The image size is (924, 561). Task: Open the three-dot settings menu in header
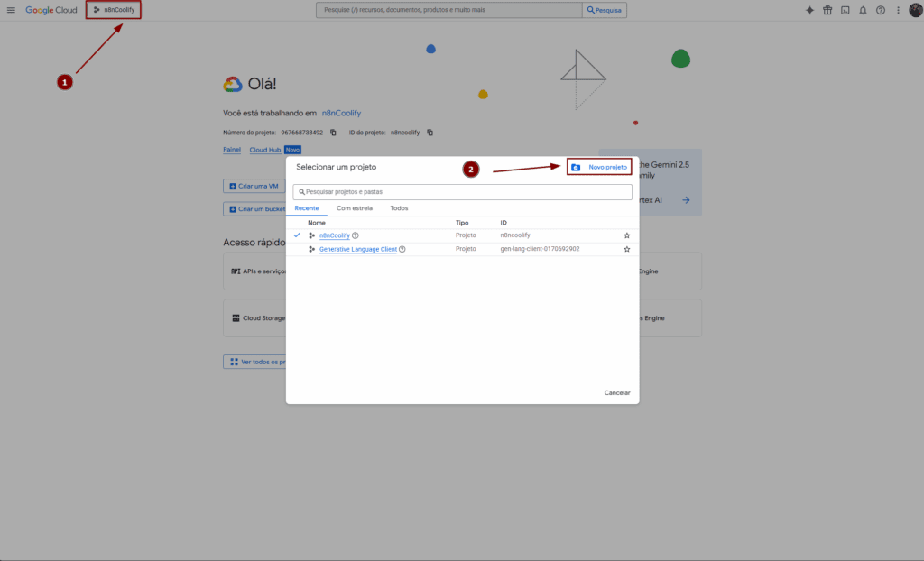(898, 10)
